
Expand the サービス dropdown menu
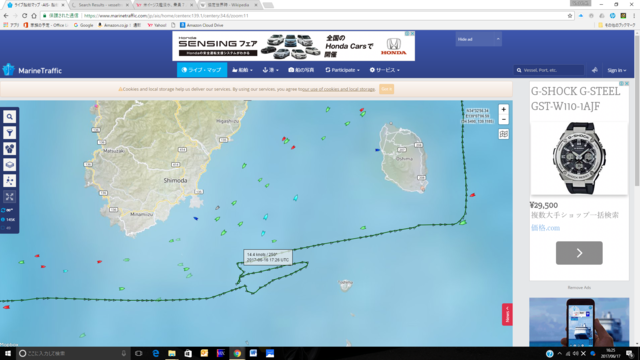pyautogui.click(x=384, y=70)
